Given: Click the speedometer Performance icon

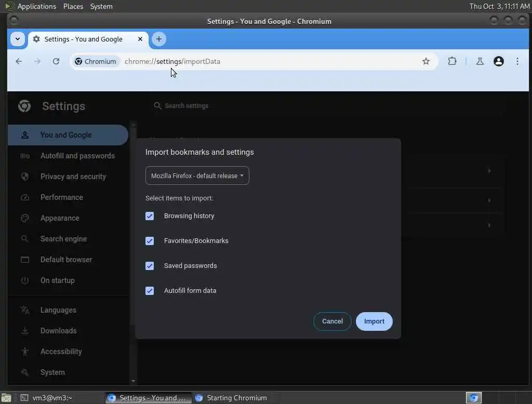Looking at the screenshot, I should coord(25,197).
